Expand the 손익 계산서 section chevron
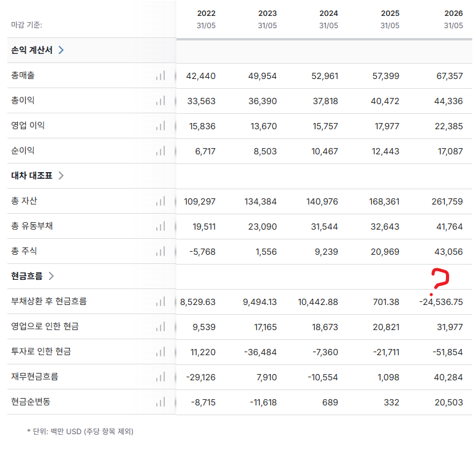This screenshot has width=476, height=455. 61,50
